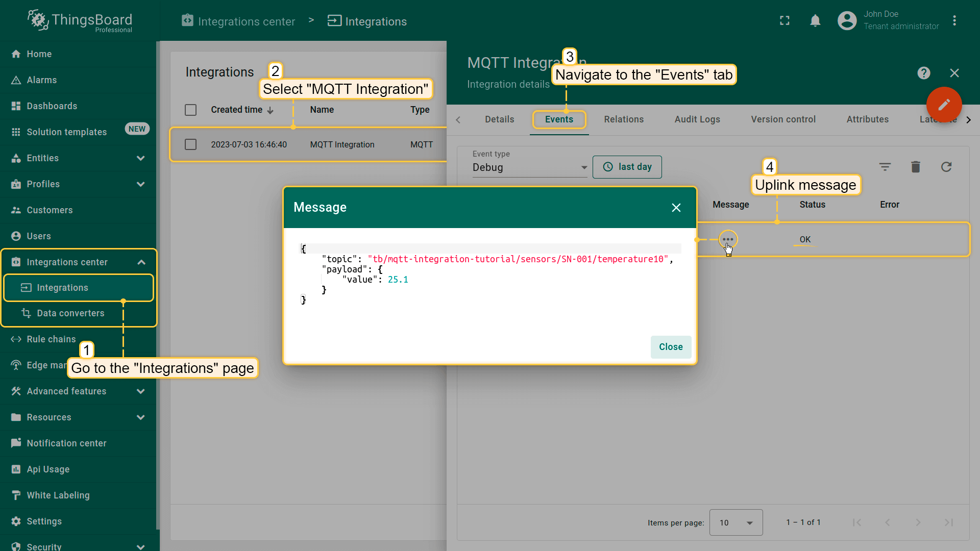Collapse the Integrations center section
Image resolution: width=980 pixels, height=551 pixels.
pos(141,262)
